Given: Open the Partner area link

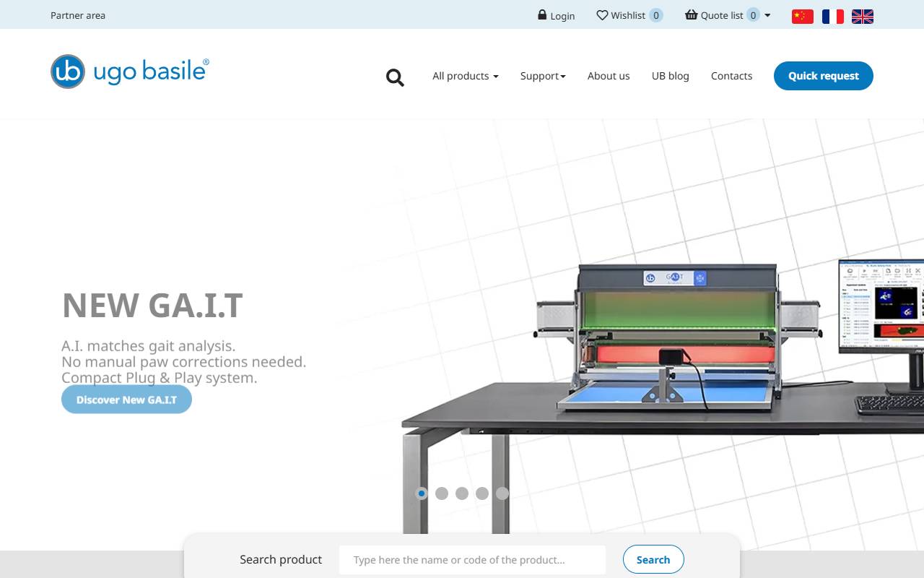Looking at the screenshot, I should (78, 15).
